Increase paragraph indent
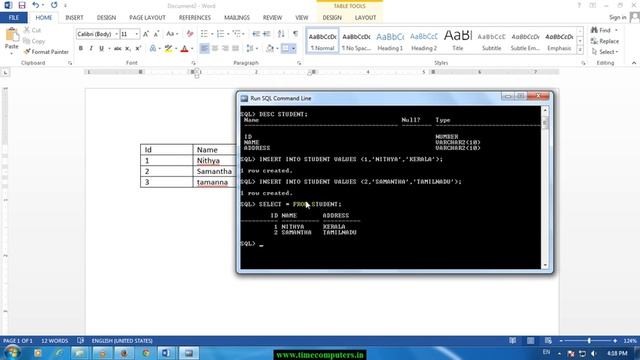 (x=267, y=34)
